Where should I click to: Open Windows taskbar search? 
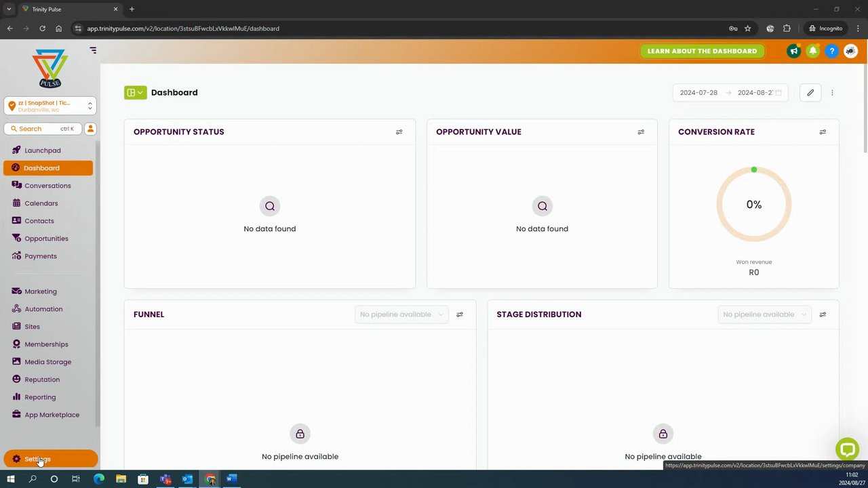tap(33, 479)
